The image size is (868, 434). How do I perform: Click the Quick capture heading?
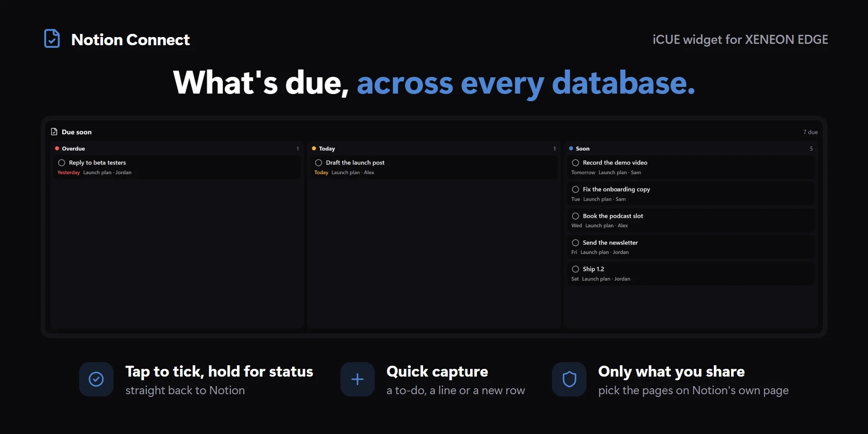[437, 372]
